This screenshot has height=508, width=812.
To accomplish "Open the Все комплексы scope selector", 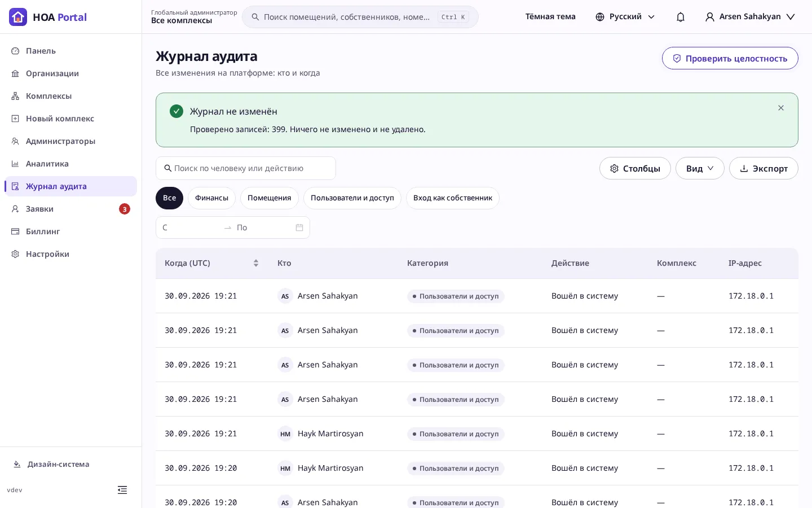I will point(194,17).
